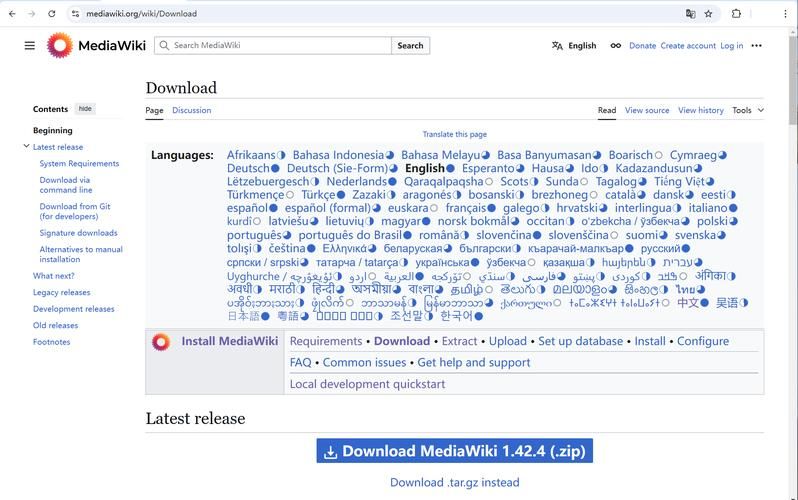Open Set up database link

point(580,341)
